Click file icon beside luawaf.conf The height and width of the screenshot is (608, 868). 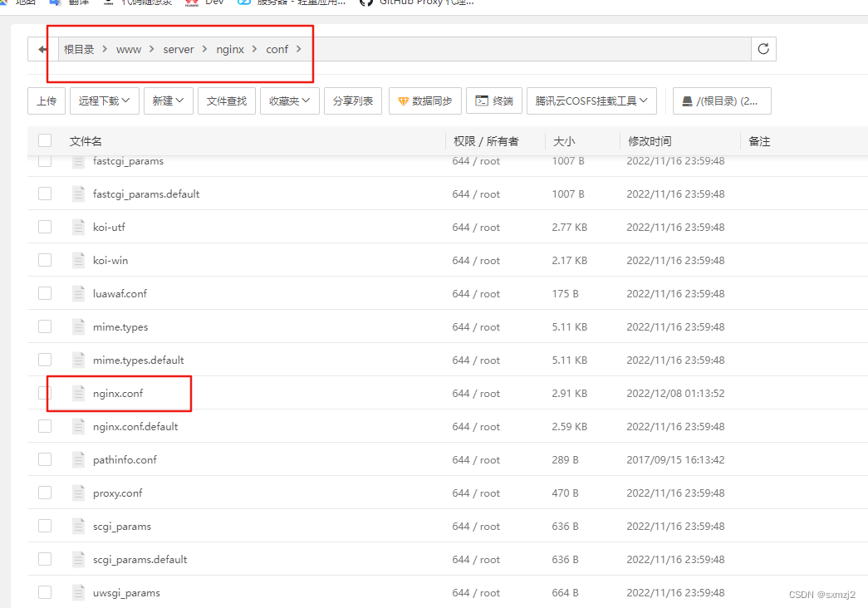79,293
